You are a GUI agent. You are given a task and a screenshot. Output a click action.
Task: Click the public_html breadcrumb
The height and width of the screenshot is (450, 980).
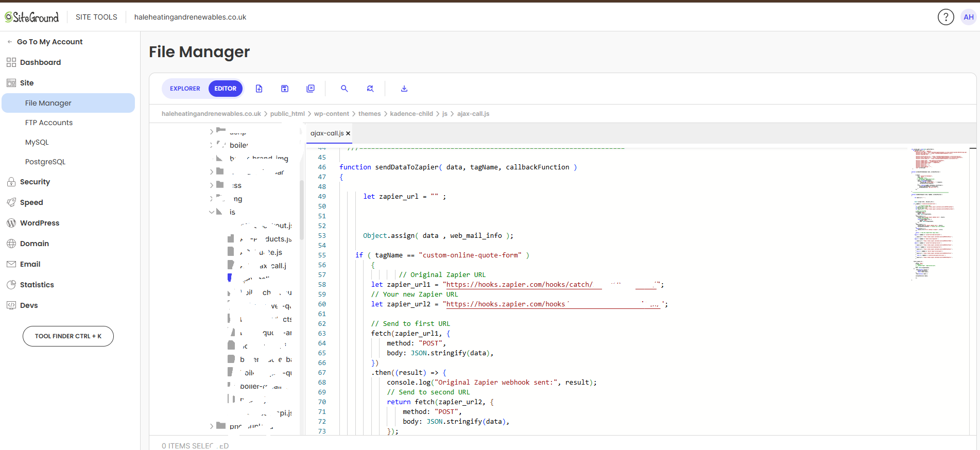[287, 114]
